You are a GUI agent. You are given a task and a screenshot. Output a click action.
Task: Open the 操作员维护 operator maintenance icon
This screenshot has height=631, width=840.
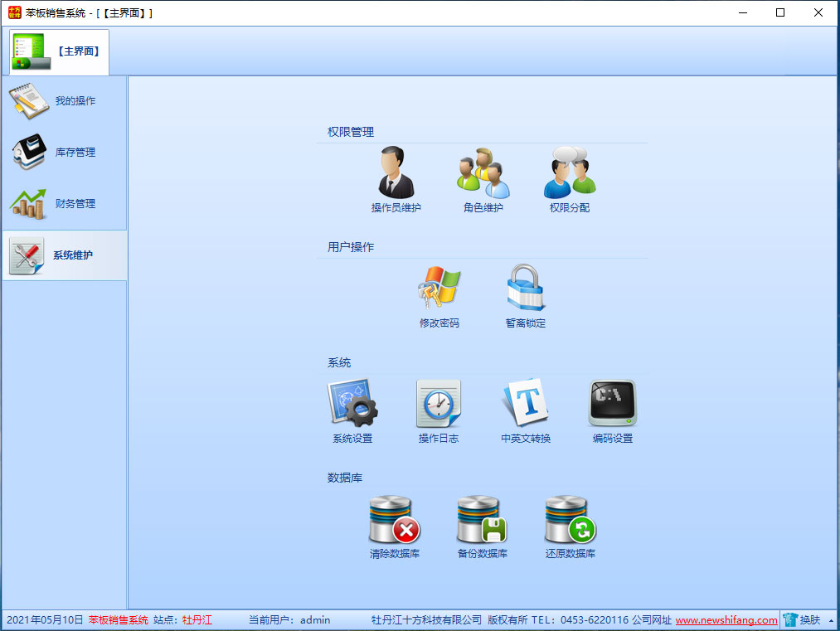pyautogui.click(x=396, y=173)
